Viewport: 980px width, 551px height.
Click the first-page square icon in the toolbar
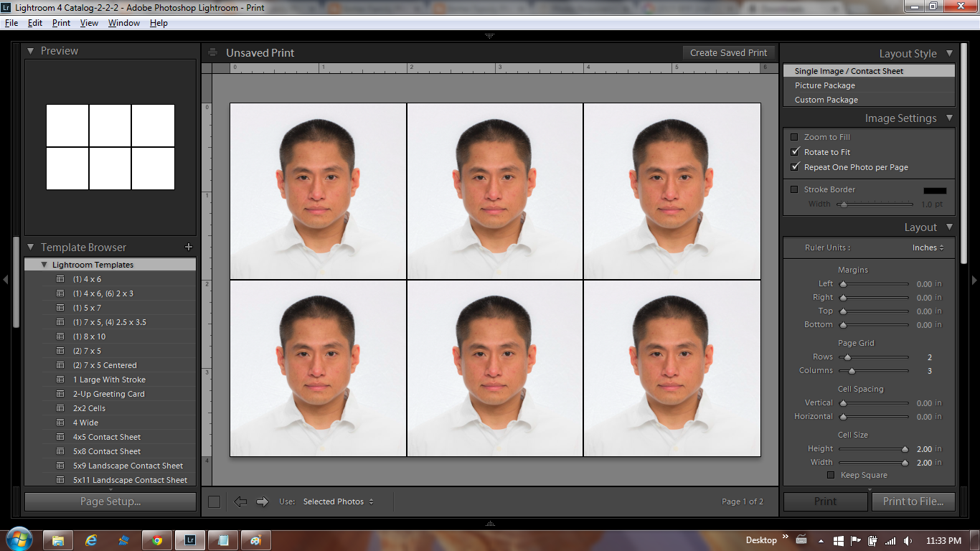coord(214,501)
